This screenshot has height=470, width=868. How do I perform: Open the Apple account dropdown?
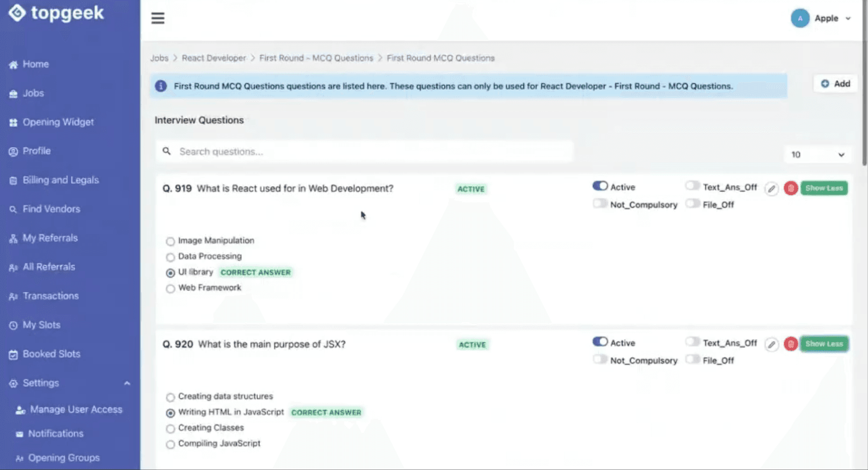click(x=821, y=18)
